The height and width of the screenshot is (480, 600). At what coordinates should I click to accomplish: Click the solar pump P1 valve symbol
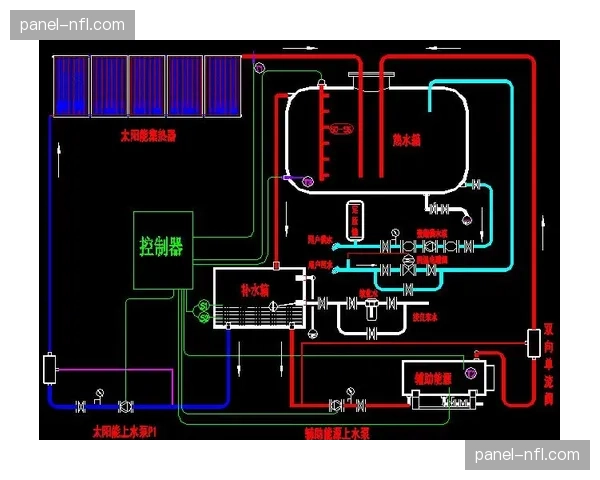tap(125, 405)
